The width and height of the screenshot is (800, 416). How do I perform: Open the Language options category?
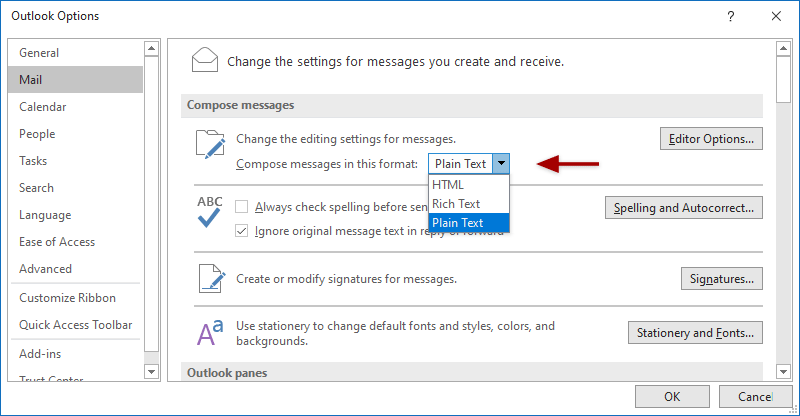click(x=76, y=215)
